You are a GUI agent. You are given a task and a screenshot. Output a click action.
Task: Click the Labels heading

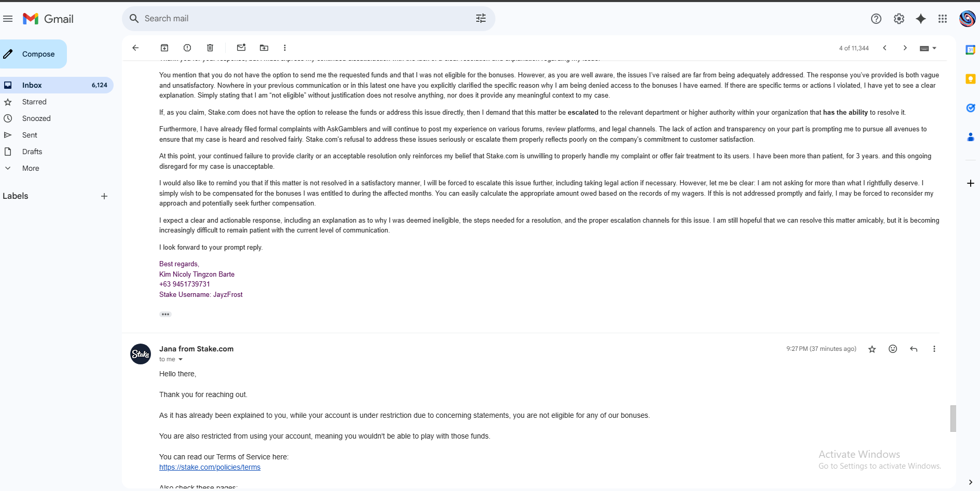(16, 196)
